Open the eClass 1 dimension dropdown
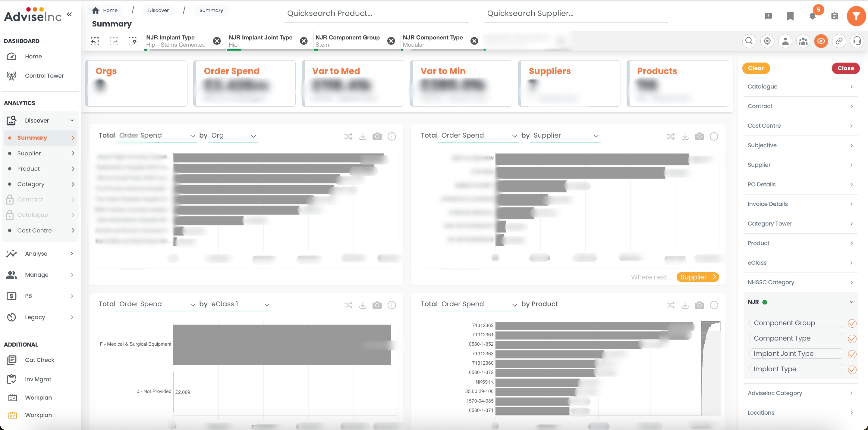 239,304
